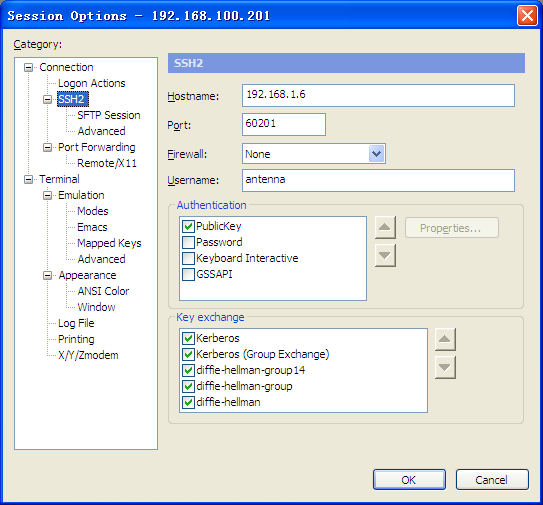
Task: Select X/Y/Zmodem category
Action: pos(88,355)
